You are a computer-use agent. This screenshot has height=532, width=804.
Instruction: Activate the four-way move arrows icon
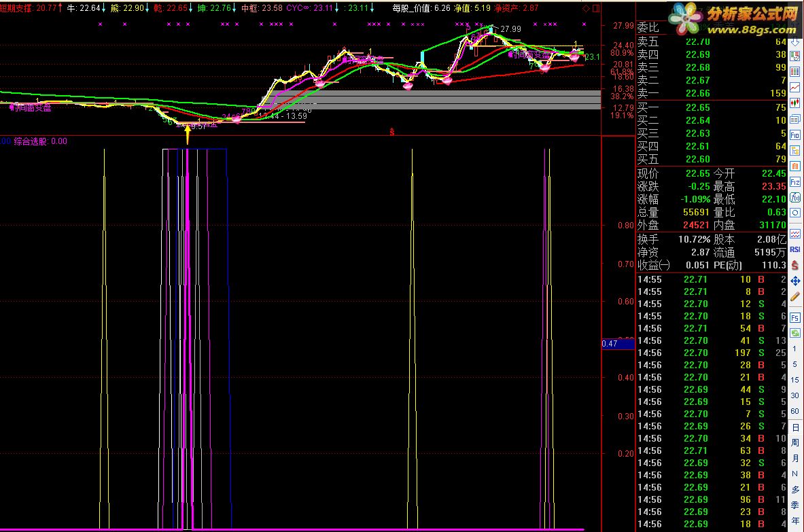tap(794, 281)
